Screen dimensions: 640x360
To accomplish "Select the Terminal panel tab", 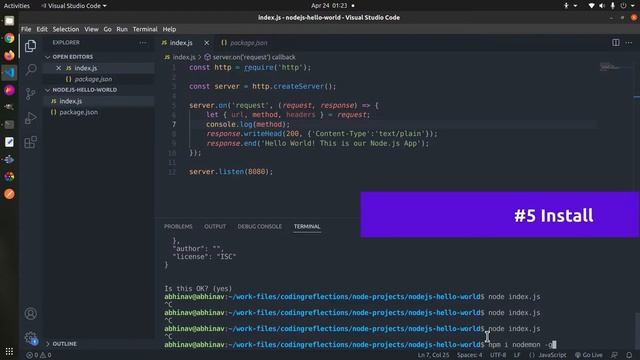I will point(307,227).
